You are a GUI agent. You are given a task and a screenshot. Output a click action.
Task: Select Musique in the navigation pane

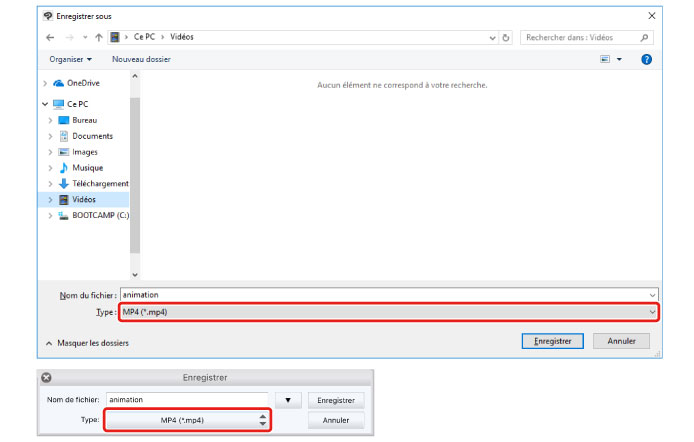pos(87,168)
